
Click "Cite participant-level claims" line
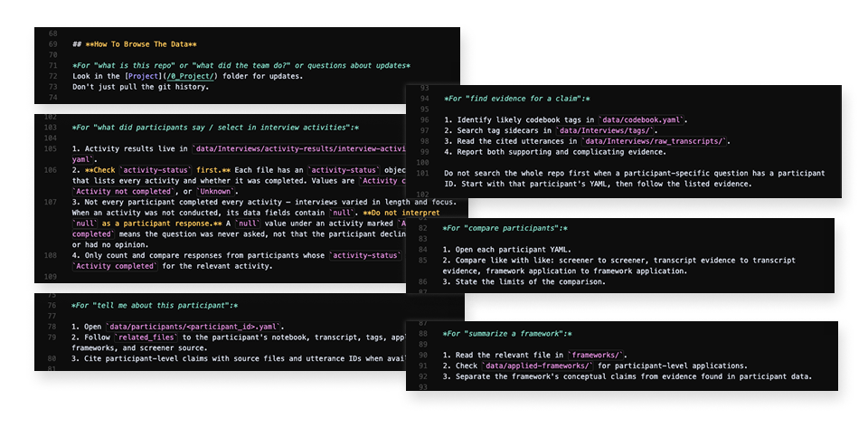tap(239, 359)
